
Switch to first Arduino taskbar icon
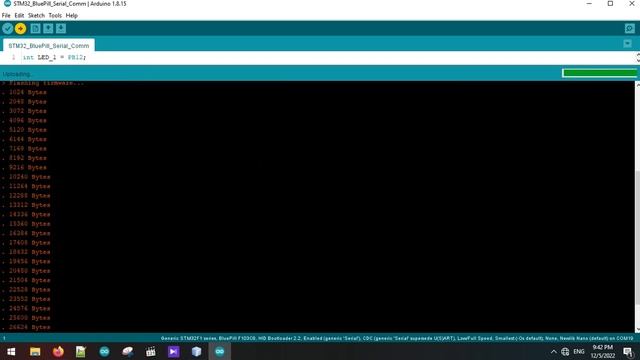click(x=104, y=351)
